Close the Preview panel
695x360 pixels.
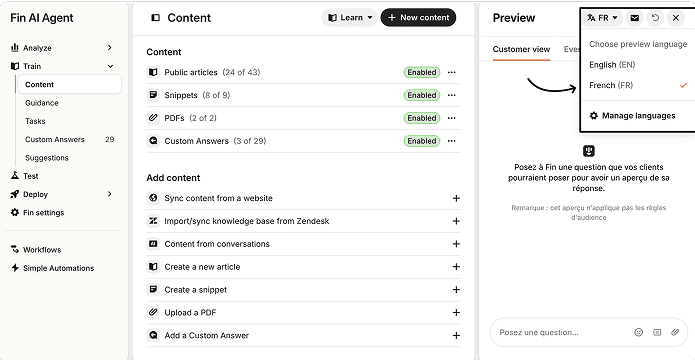pos(675,18)
